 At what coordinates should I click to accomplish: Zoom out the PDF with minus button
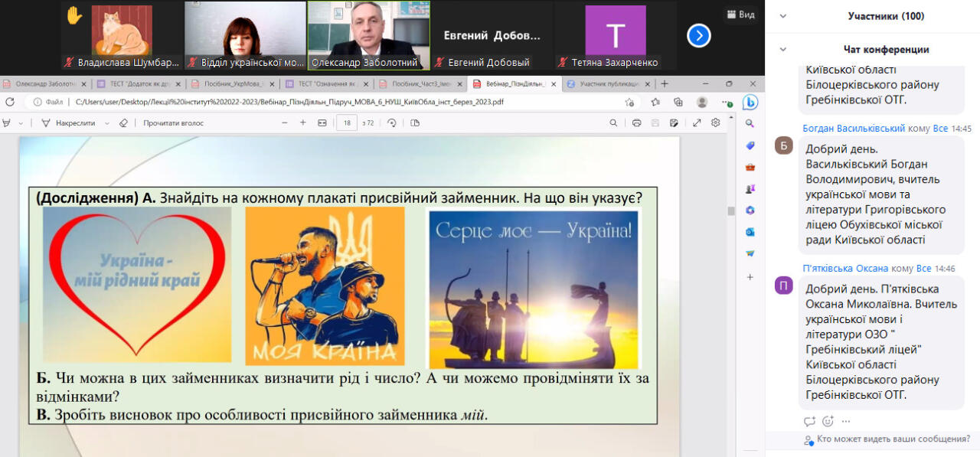(285, 122)
